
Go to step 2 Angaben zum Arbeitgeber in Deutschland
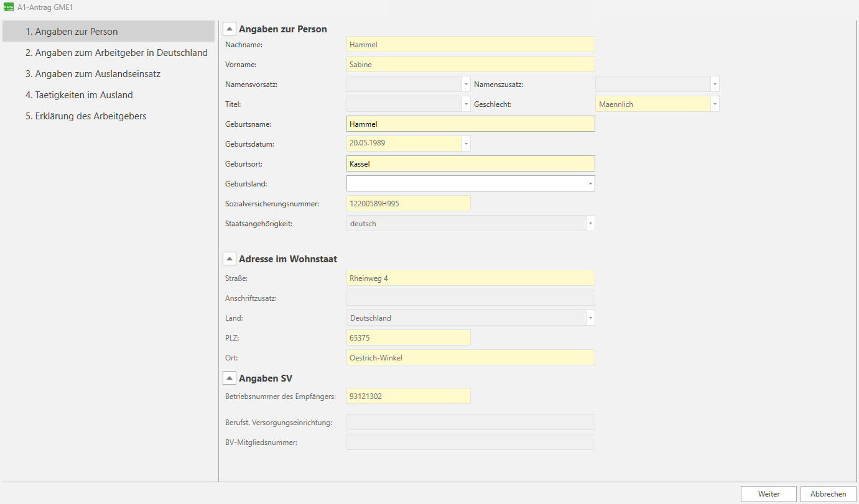coord(116,53)
